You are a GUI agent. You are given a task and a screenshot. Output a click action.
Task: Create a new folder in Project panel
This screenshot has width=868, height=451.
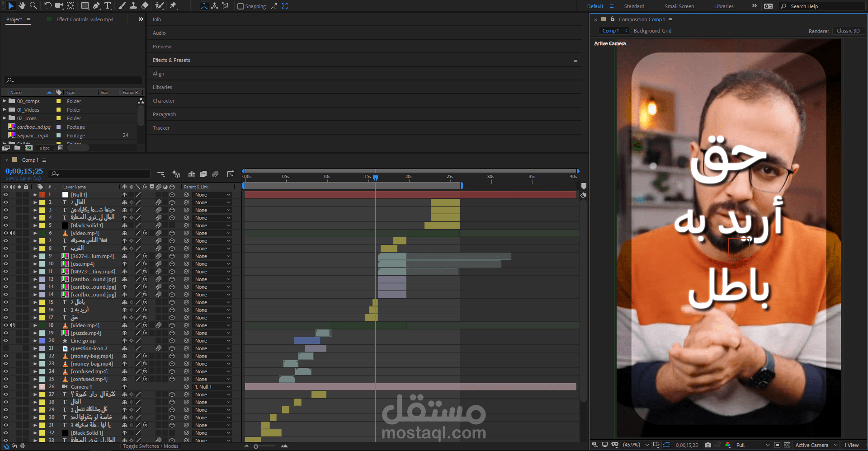pyautogui.click(x=17, y=148)
